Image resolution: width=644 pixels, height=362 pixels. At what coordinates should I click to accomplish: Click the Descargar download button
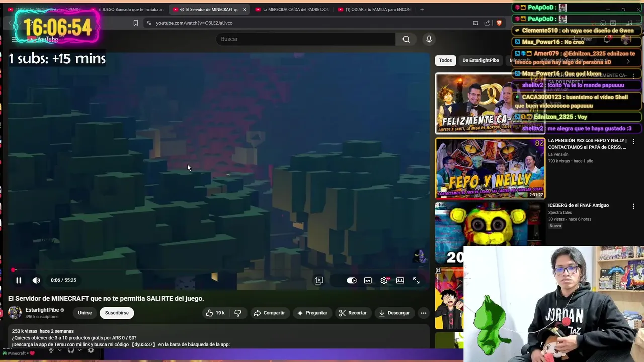pos(394,313)
